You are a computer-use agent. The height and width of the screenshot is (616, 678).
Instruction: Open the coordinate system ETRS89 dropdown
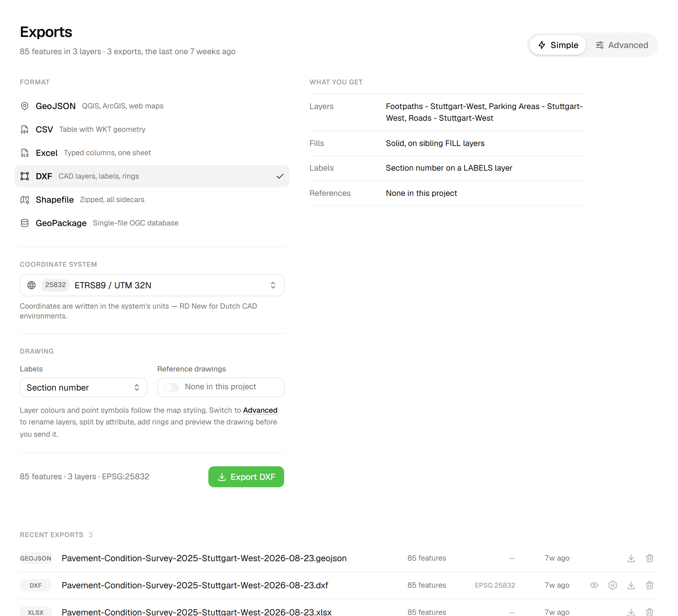pyautogui.click(x=152, y=285)
